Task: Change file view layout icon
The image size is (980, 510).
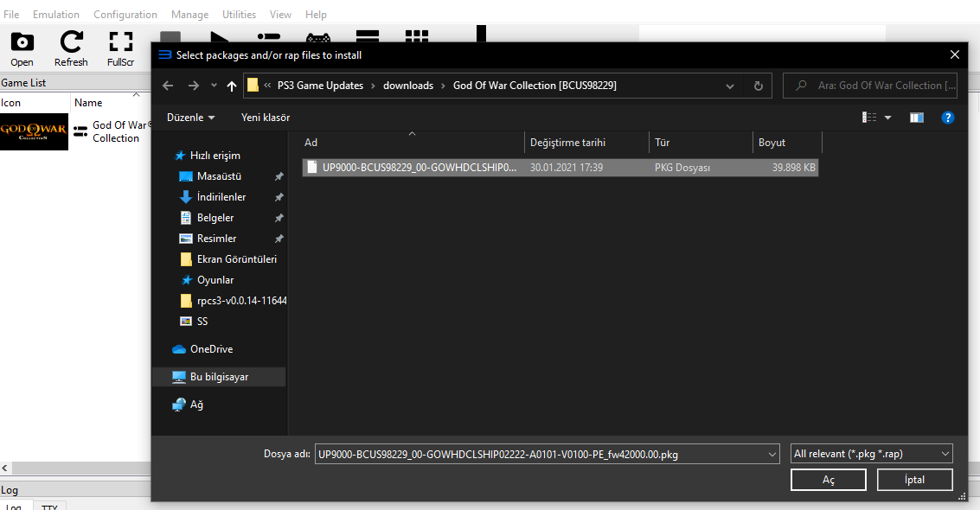Action: pyautogui.click(x=869, y=118)
